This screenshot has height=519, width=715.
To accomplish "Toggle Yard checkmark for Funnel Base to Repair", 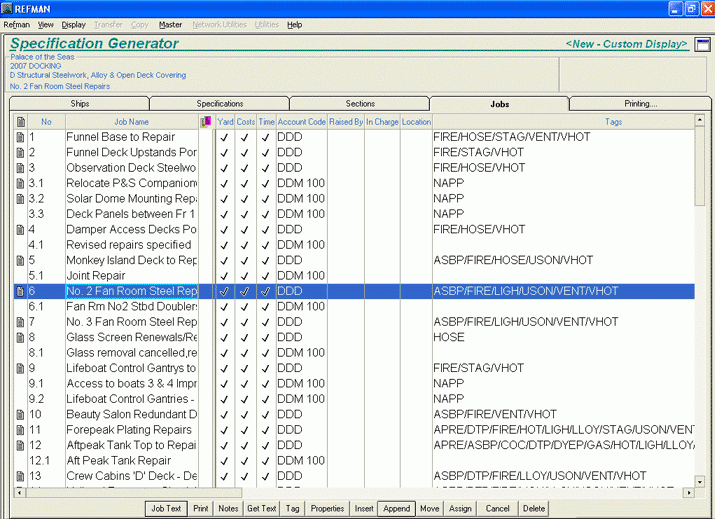I will click(x=225, y=137).
